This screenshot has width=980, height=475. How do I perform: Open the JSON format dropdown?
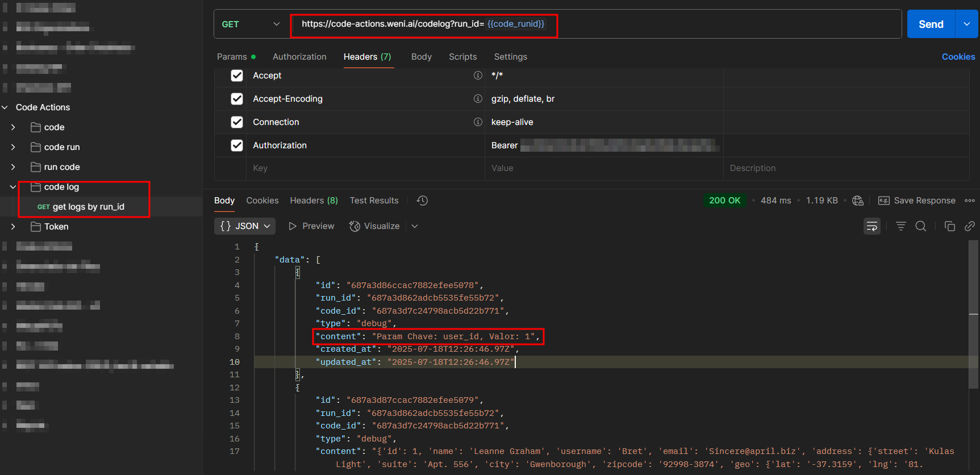[245, 226]
